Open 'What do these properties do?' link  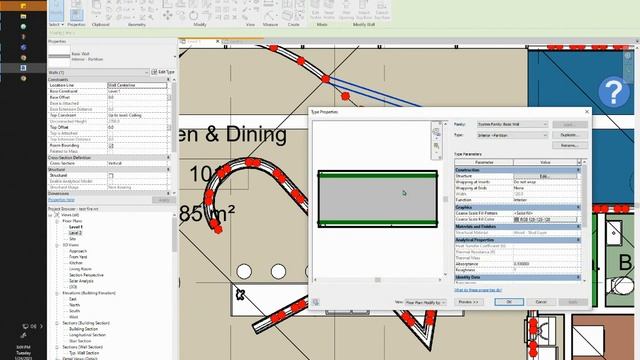click(x=478, y=290)
